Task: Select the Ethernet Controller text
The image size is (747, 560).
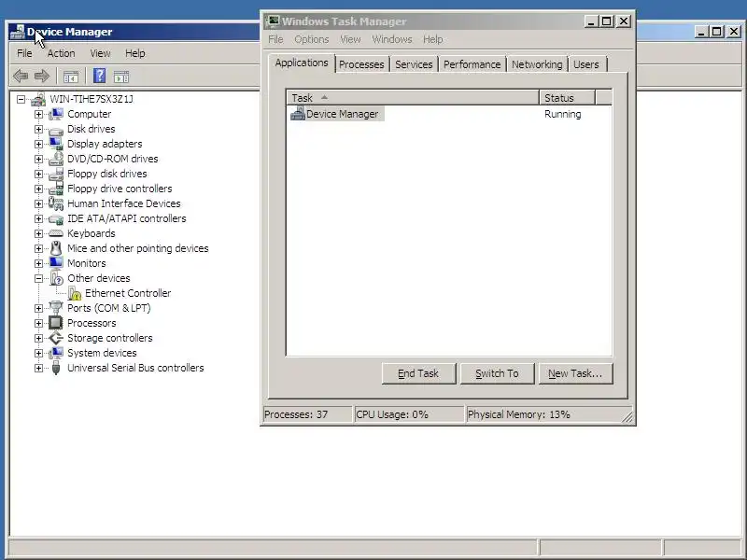Action: click(128, 293)
